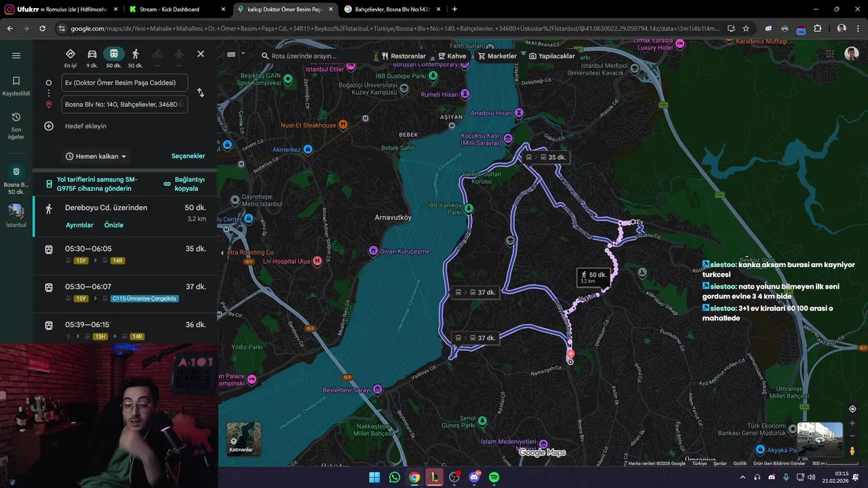Click the C115-Ümraniye-Çengelköy bus line badge
868x488 pixels.
[x=144, y=299]
